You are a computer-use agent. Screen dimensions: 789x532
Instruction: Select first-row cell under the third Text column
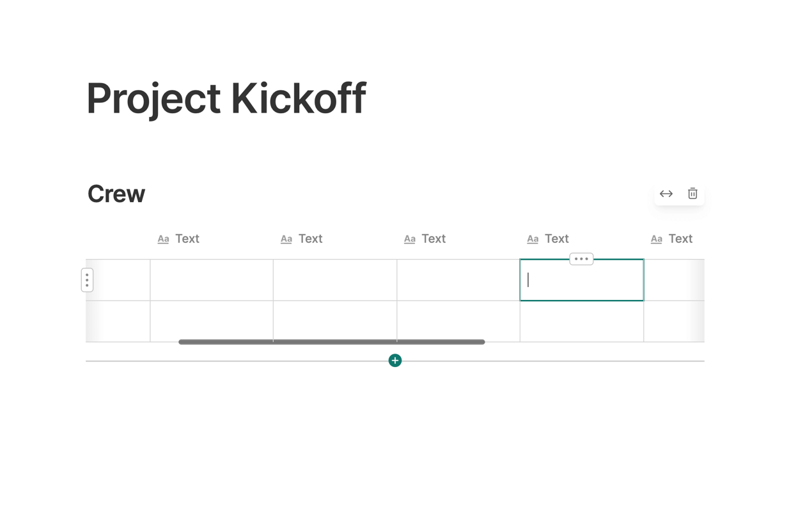pyautogui.click(x=458, y=280)
